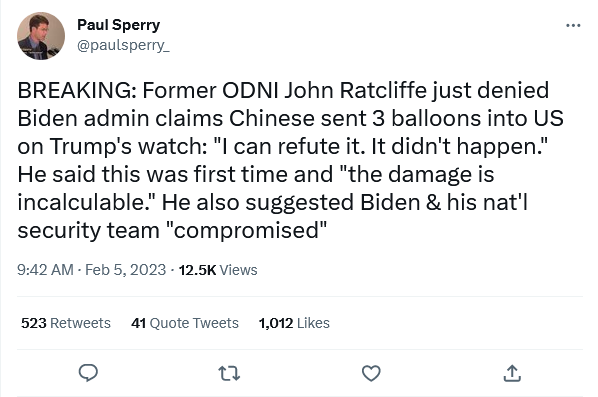The image size is (598, 397).
Task: Click the word BREAKING in tweet text
Action: 77,90
